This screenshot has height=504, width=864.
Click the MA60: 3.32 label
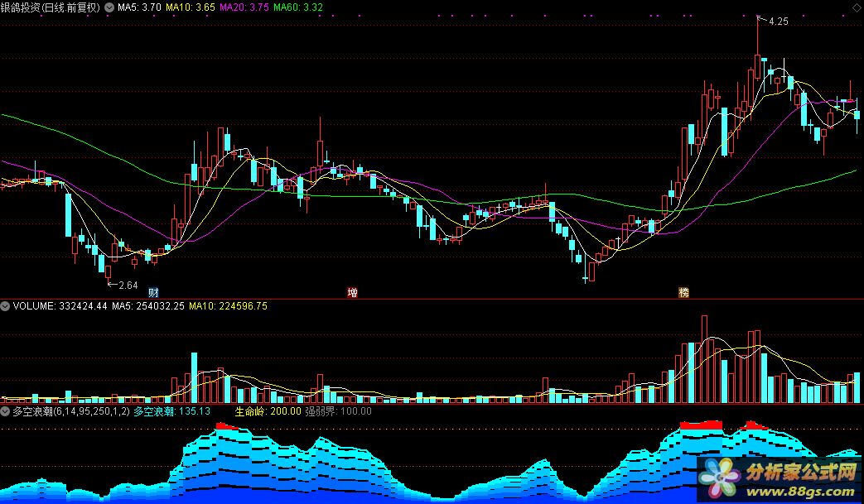[x=298, y=7]
